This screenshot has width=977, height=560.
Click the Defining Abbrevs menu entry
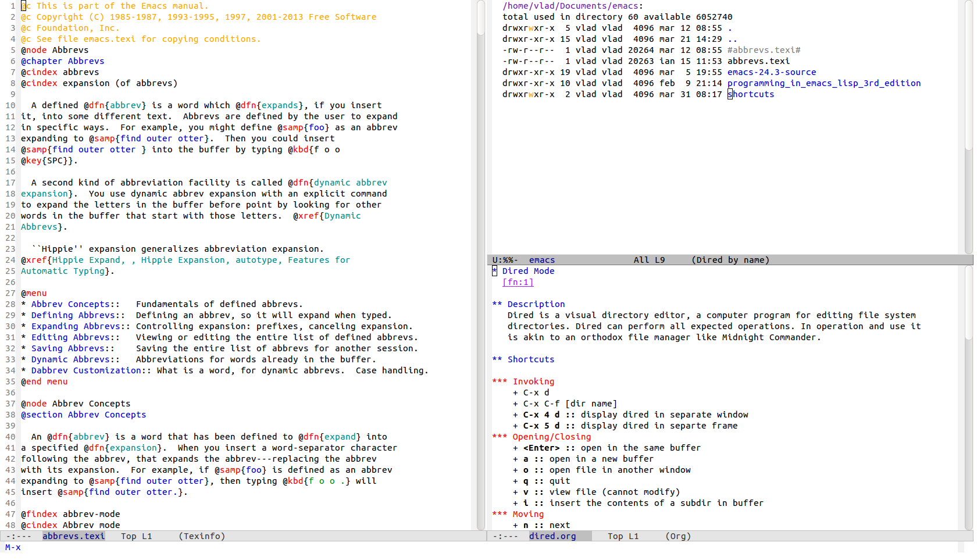click(x=206, y=315)
